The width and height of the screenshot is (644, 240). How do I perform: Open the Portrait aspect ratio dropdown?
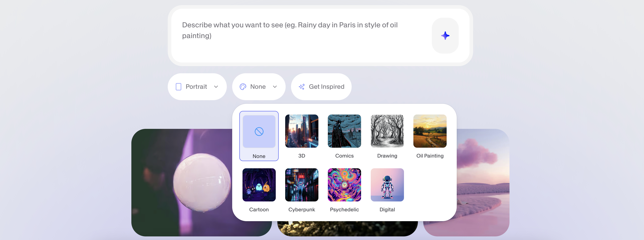coord(197,87)
